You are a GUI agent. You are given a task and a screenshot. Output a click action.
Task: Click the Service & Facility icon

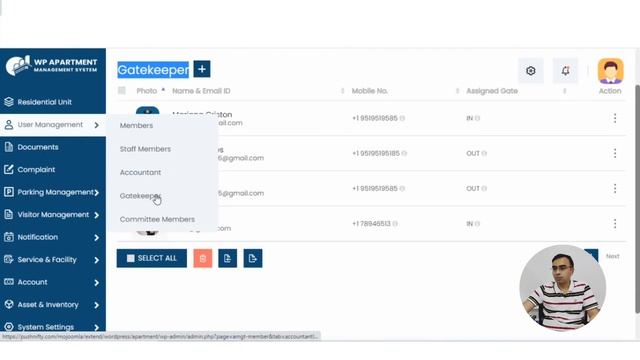coord(9,259)
